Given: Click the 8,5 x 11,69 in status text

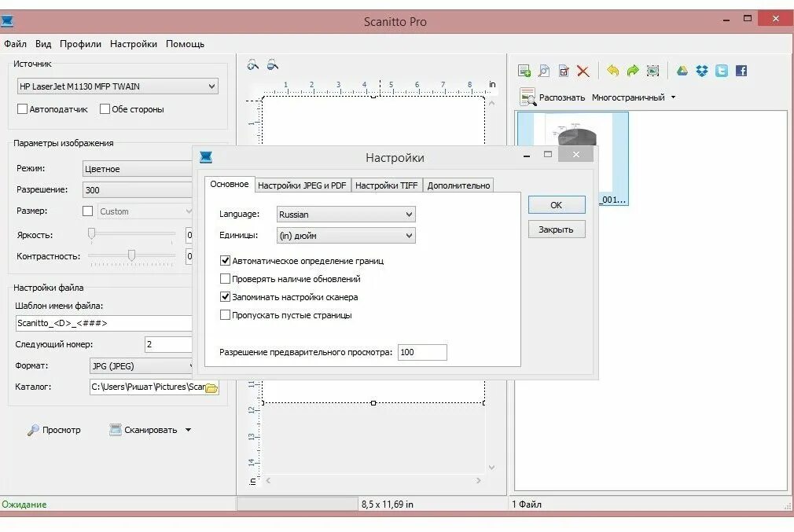Looking at the screenshot, I should 388,504.
